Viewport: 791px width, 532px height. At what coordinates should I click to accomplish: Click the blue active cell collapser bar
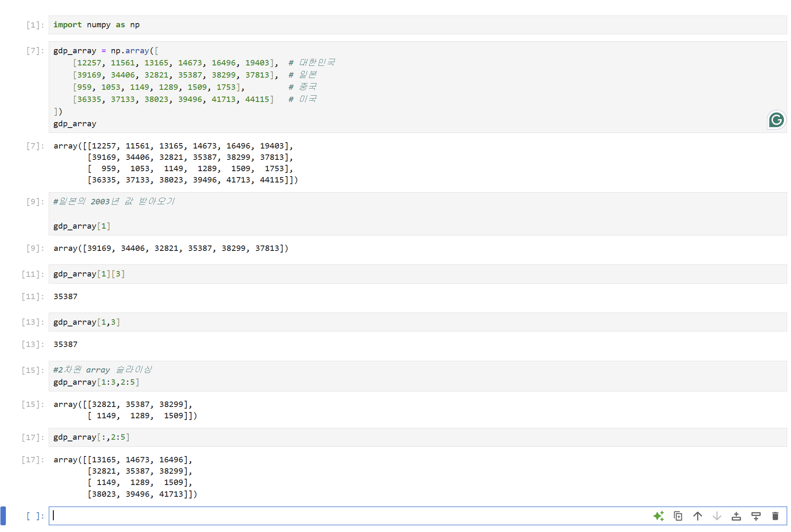click(x=3, y=516)
